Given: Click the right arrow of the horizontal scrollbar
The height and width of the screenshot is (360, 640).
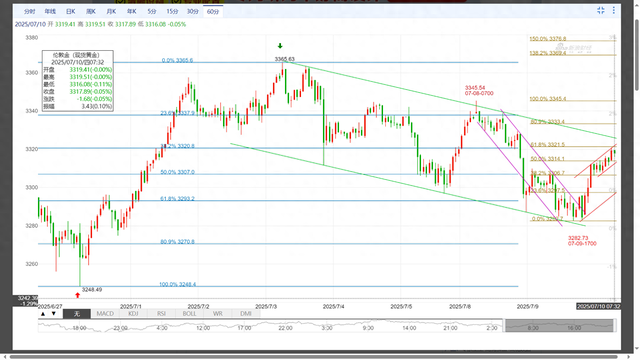Looking at the screenshot, I should (630, 357).
